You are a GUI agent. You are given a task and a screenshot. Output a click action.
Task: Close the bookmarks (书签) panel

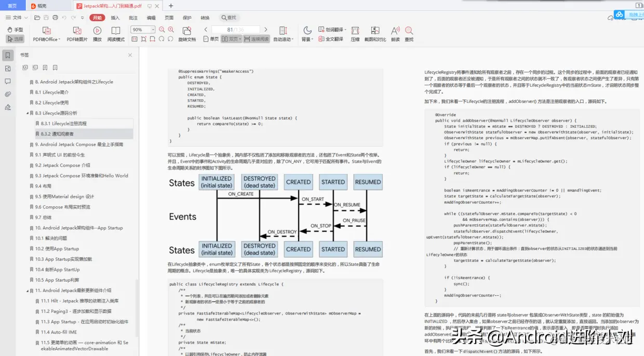(x=130, y=55)
